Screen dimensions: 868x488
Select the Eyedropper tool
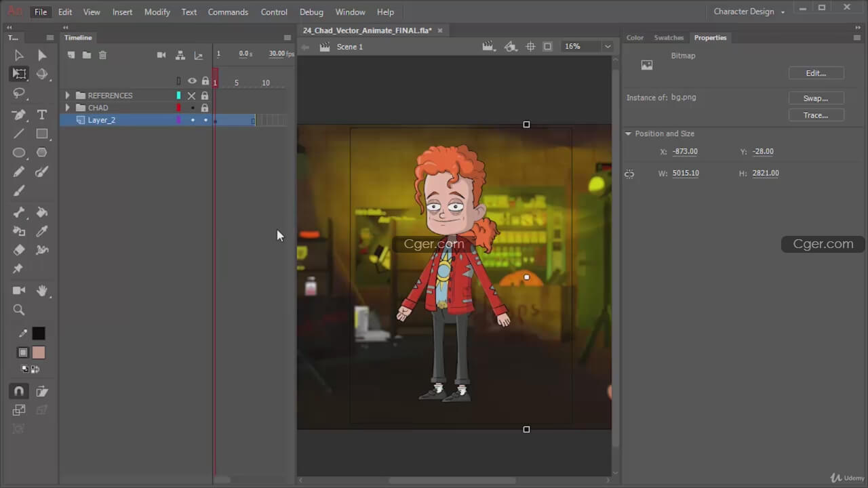tap(42, 231)
